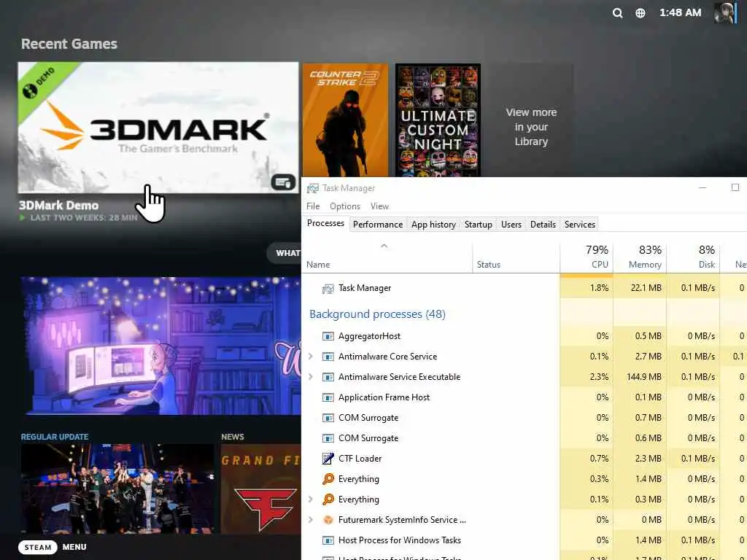Click the Recent Games heading

pyautogui.click(x=69, y=44)
